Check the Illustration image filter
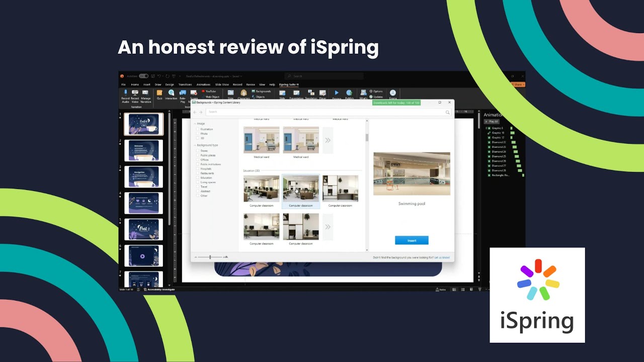 (198, 129)
